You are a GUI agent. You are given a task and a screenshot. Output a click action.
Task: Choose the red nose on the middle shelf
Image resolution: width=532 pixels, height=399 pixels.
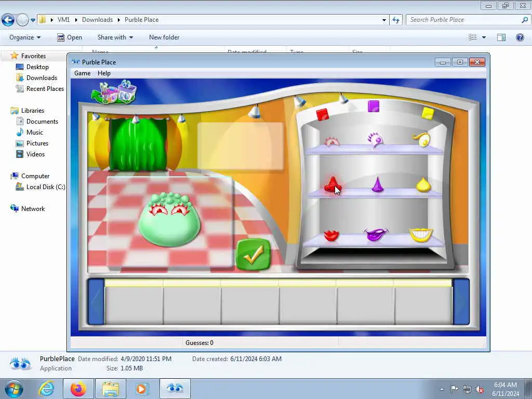tap(332, 185)
